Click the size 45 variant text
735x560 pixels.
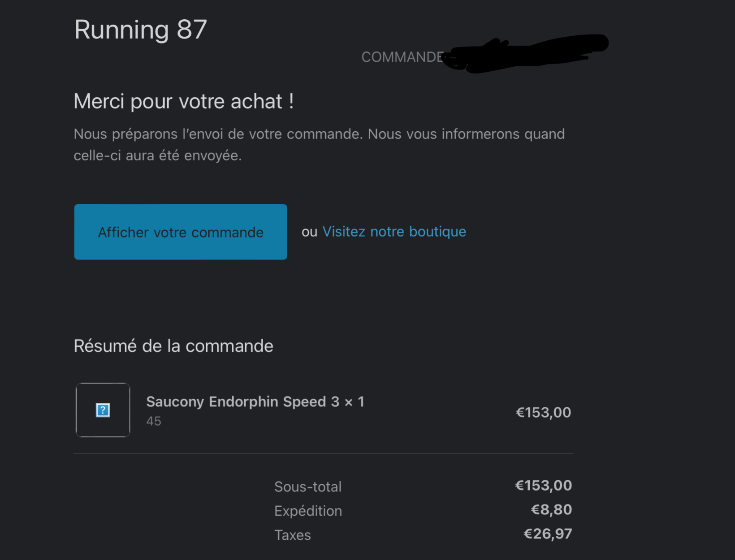(x=154, y=421)
